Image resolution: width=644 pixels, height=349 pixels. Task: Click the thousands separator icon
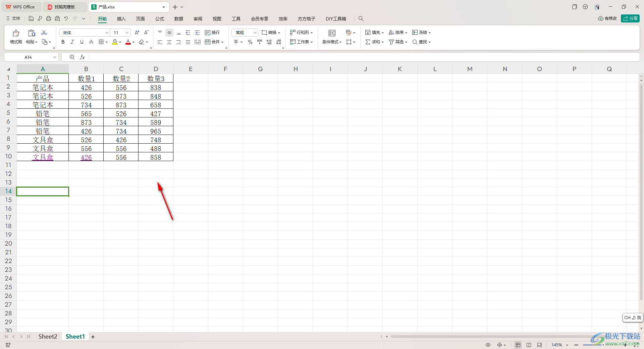click(x=260, y=42)
